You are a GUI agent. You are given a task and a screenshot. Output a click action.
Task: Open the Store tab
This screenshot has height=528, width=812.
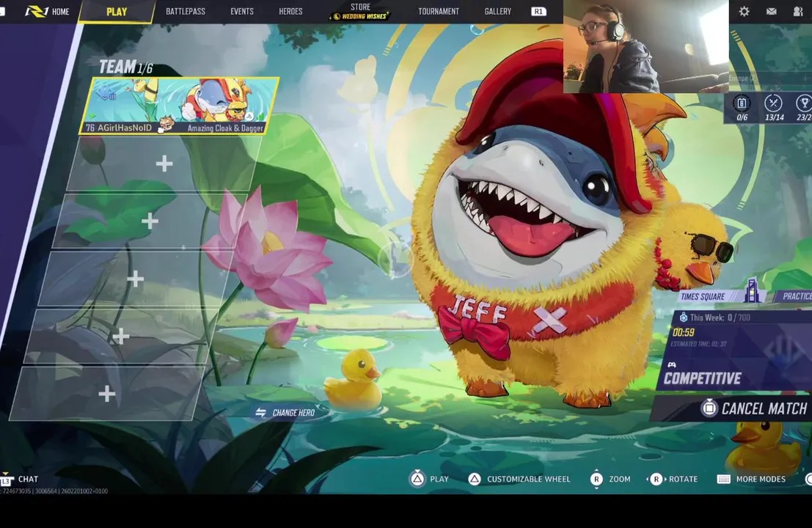360,7
